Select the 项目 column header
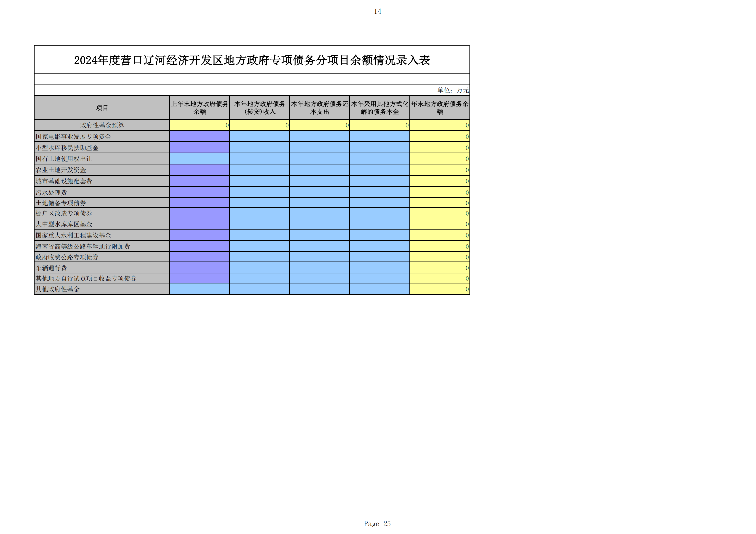The height and width of the screenshot is (534, 756). click(x=102, y=108)
